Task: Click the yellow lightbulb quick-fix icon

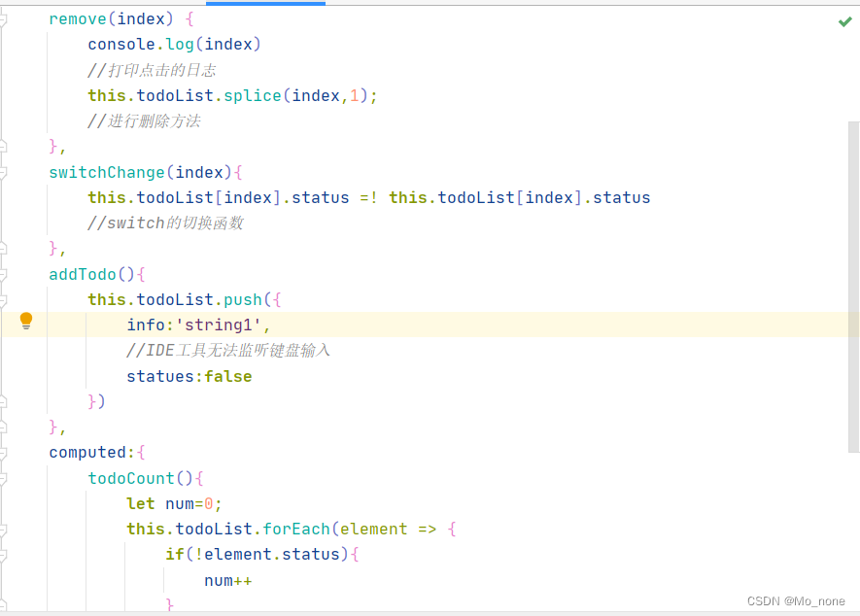Action: pos(26,321)
